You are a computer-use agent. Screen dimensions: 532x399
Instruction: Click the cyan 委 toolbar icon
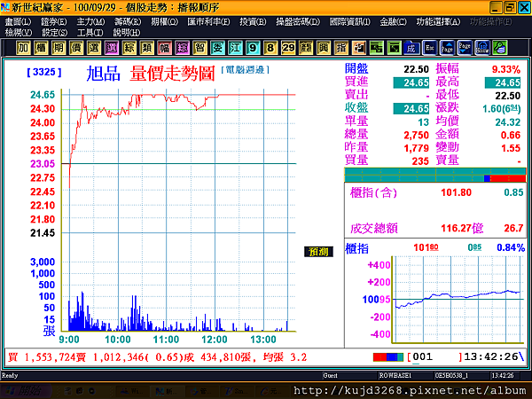coord(217,48)
